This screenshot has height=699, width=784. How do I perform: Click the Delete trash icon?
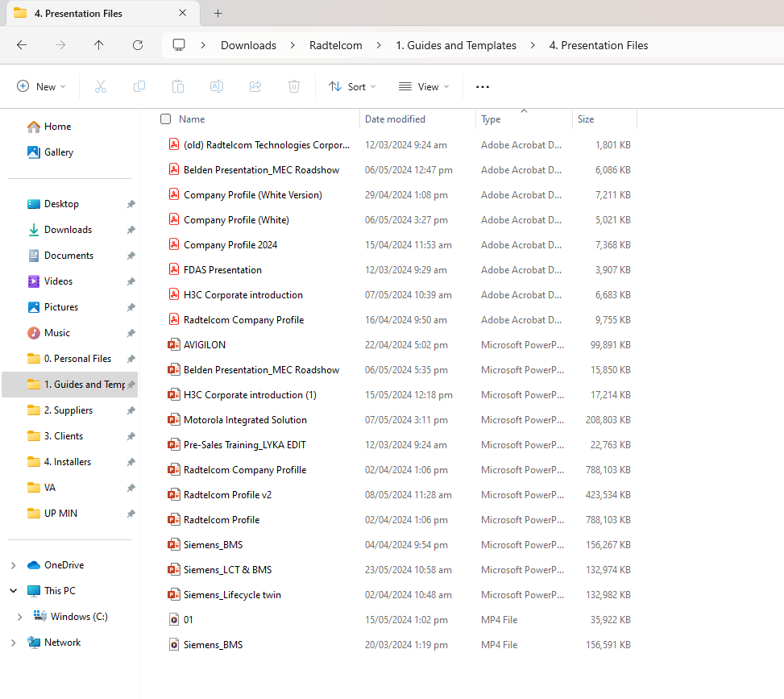(294, 86)
